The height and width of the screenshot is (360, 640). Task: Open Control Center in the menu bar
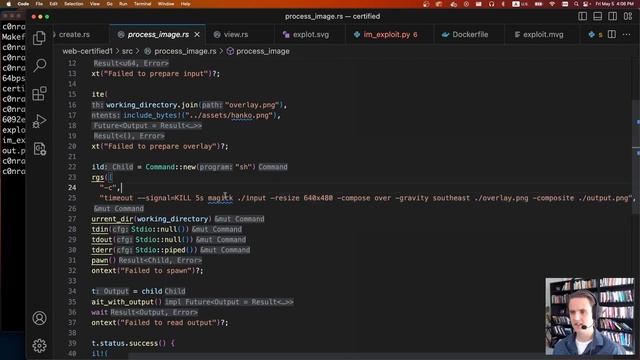586,4
